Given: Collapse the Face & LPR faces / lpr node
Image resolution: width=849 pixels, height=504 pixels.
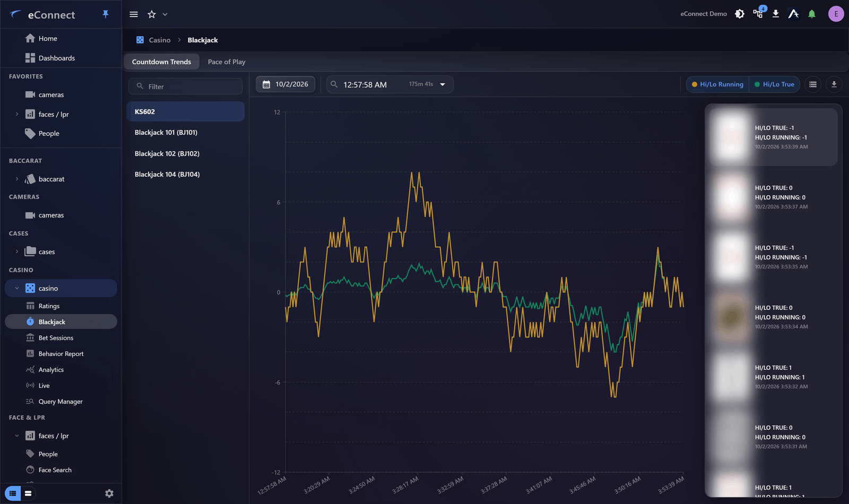Looking at the screenshot, I should coord(17,436).
